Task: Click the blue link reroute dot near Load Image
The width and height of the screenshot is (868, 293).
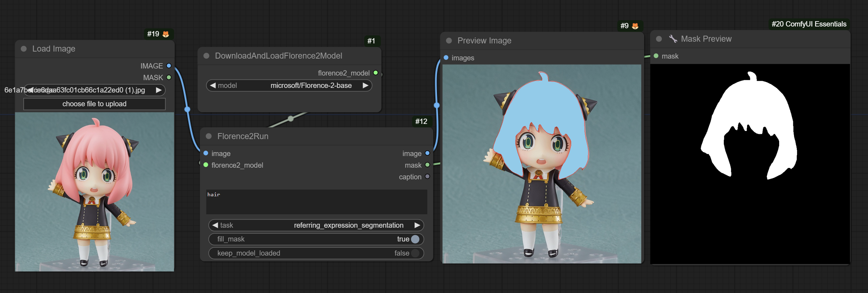Action: pos(188,109)
